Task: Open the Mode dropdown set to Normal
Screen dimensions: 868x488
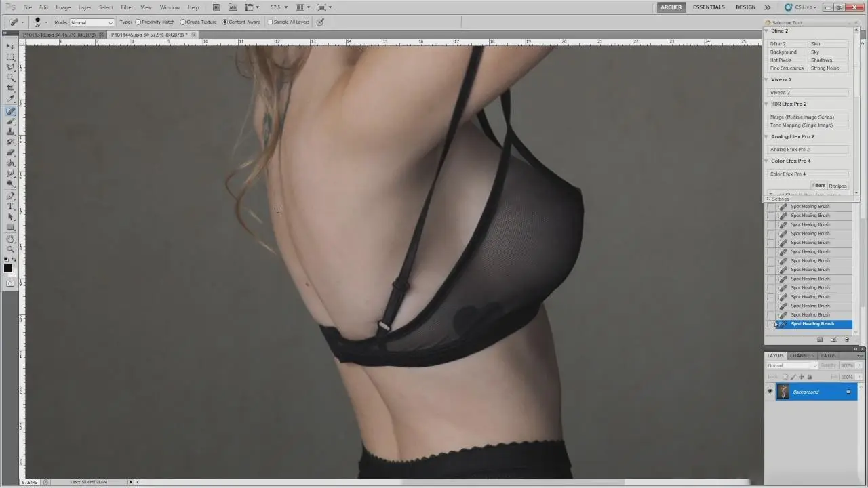Action: [92, 22]
